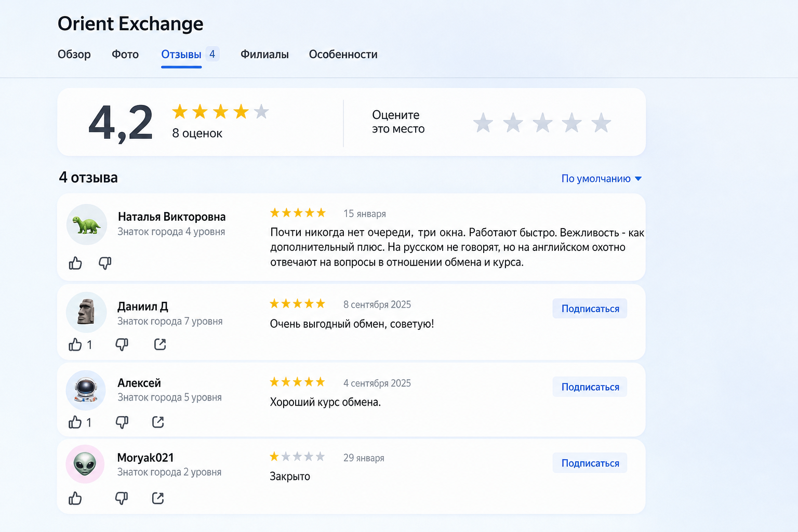798x532 pixels.
Task: Dislike Наталья Викторовна's review
Action: pos(105,263)
